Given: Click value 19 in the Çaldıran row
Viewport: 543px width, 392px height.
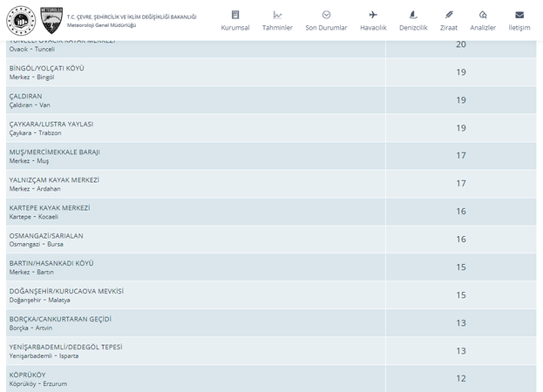Looking at the screenshot, I should pos(461,100).
